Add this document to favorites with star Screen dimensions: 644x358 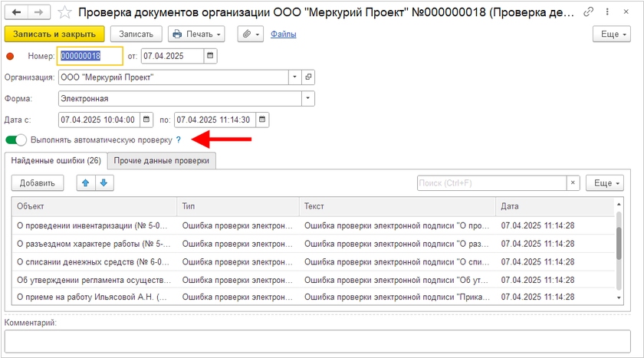coord(64,12)
